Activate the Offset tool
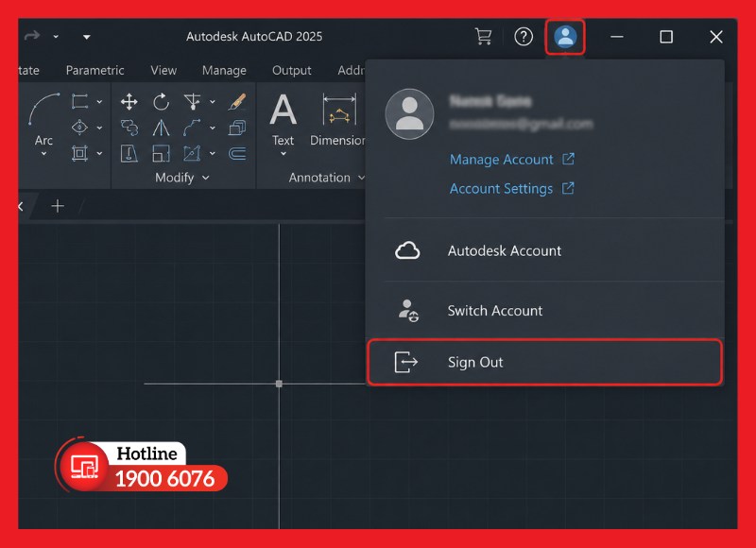 [x=237, y=154]
